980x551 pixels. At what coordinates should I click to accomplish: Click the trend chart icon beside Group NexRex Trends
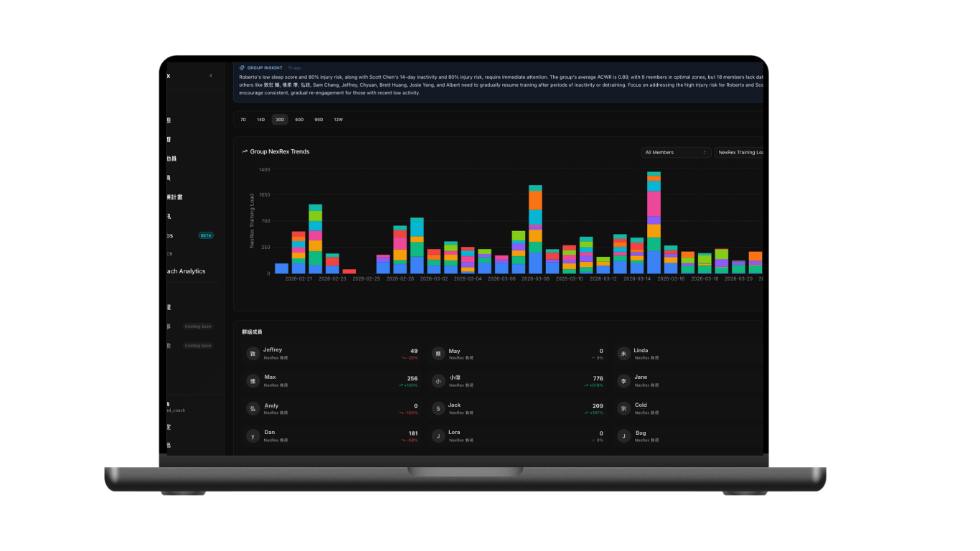pyautogui.click(x=243, y=151)
